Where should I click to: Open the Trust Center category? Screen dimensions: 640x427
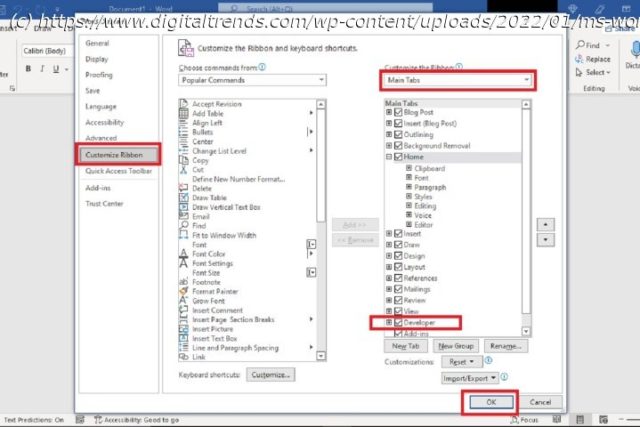(x=104, y=203)
